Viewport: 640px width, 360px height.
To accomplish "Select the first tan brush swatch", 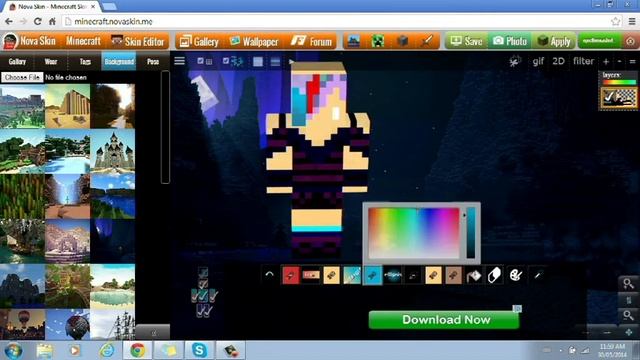I will [331, 275].
